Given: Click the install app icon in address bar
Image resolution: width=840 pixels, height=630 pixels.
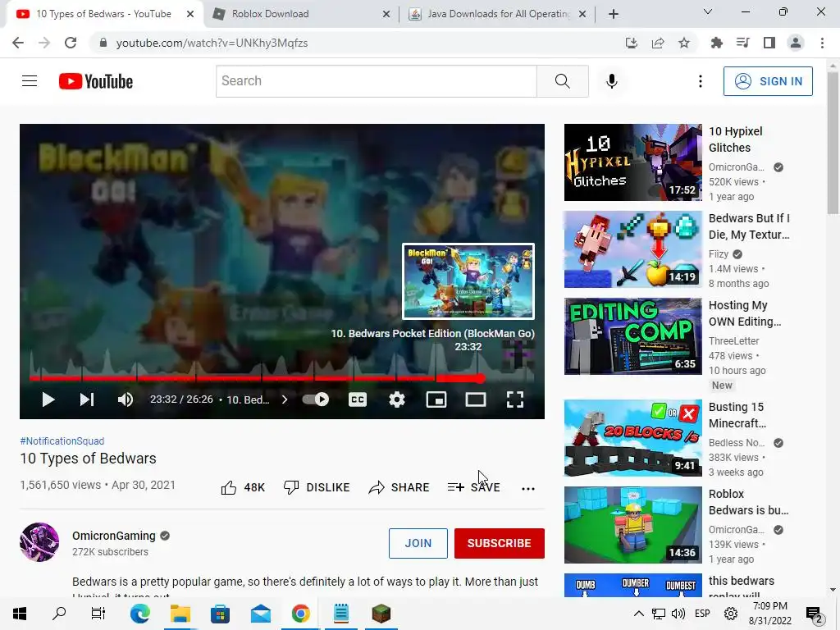Looking at the screenshot, I should 632,43.
